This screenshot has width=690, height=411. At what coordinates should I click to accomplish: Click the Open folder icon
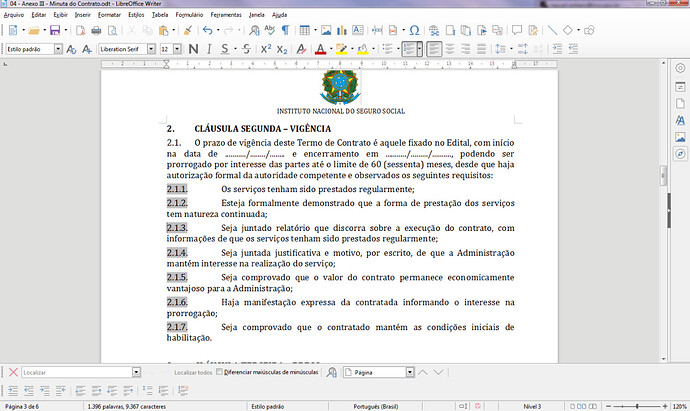[x=34, y=30]
